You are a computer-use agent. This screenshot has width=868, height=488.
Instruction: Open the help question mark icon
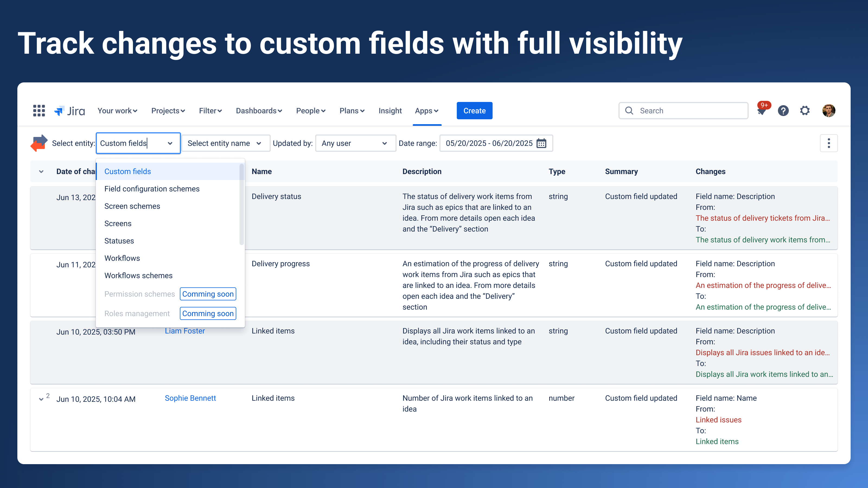(x=783, y=110)
